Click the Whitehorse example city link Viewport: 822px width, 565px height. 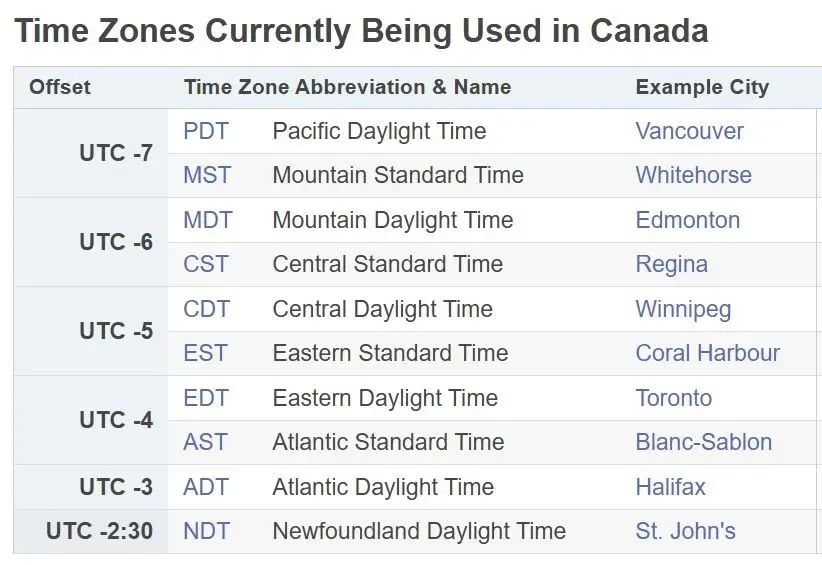693,175
